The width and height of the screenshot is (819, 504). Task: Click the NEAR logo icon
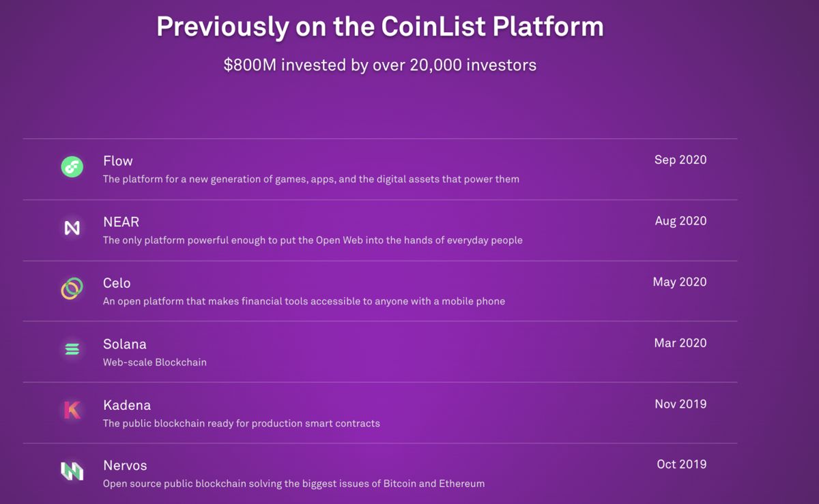pos(72,228)
